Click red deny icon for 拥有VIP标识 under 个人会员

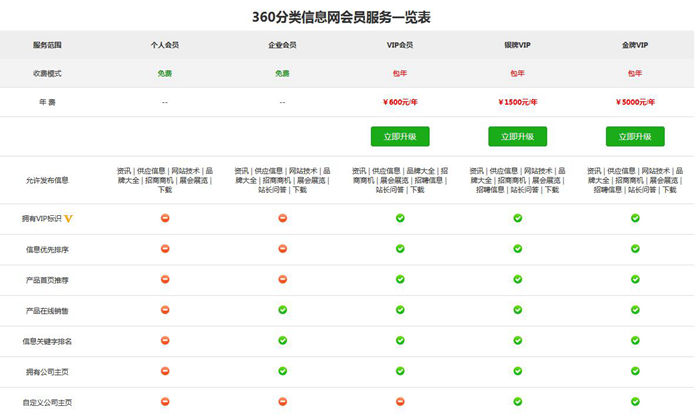pyautogui.click(x=165, y=218)
